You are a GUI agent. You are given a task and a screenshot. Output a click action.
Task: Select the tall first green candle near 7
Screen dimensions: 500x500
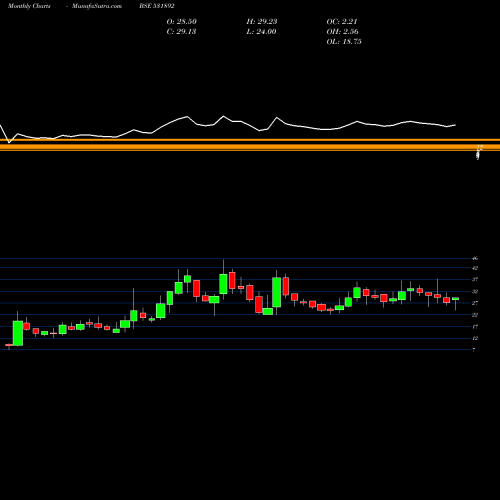tap(18, 333)
